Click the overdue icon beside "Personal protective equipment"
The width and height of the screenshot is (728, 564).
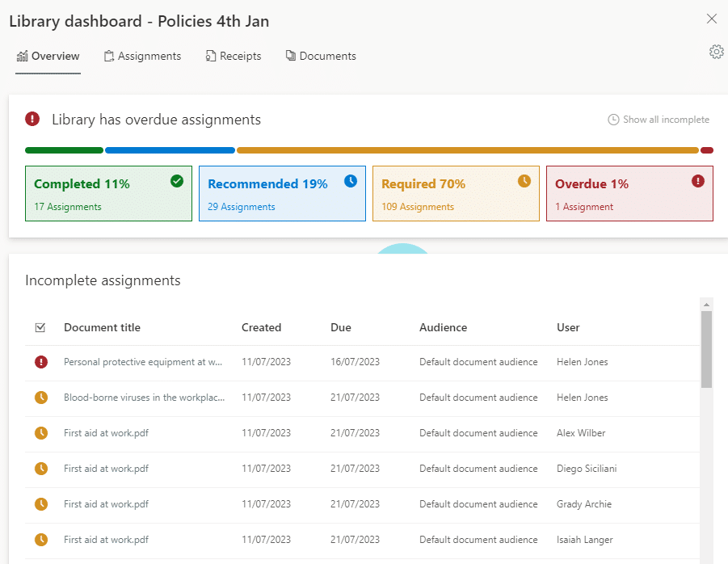pos(40,361)
